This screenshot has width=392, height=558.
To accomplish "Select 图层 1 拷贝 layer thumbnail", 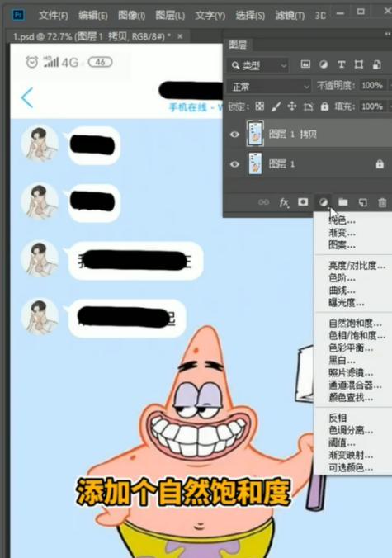I will point(255,134).
